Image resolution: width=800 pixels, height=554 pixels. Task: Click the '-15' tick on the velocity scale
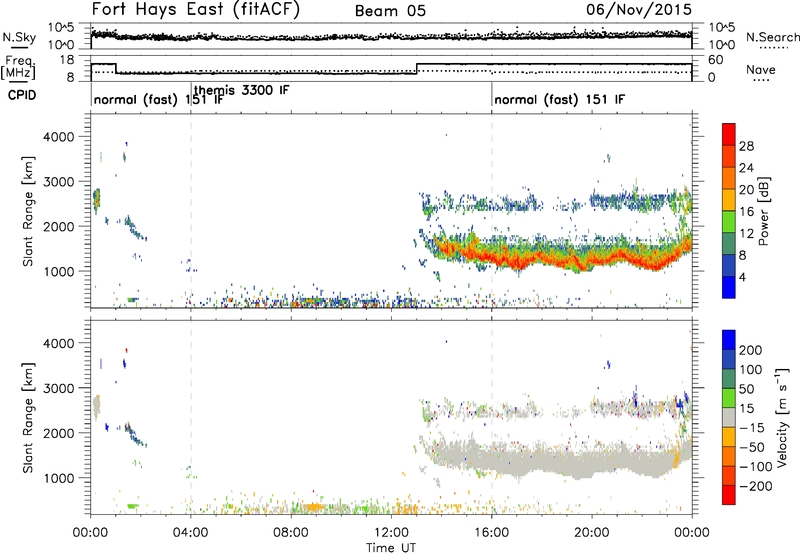[x=752, y=428]
